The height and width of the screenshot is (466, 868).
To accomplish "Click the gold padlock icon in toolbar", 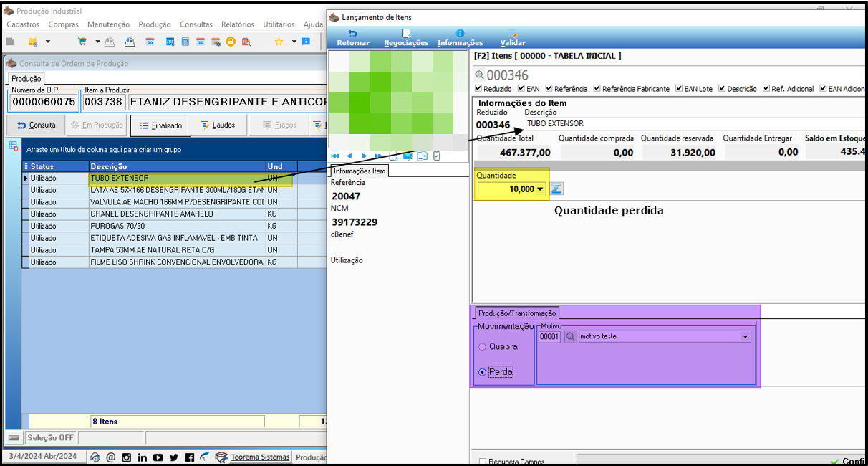I will point(231,42).
